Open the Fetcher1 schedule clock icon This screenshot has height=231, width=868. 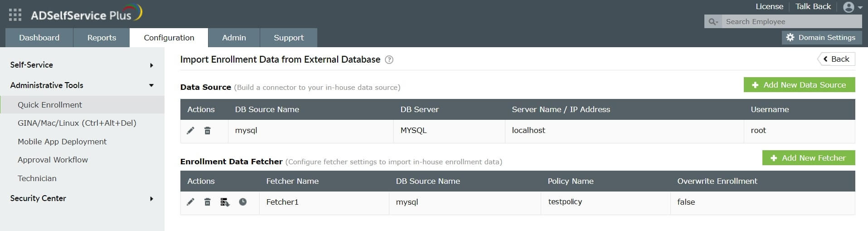(x=243, y=202)
